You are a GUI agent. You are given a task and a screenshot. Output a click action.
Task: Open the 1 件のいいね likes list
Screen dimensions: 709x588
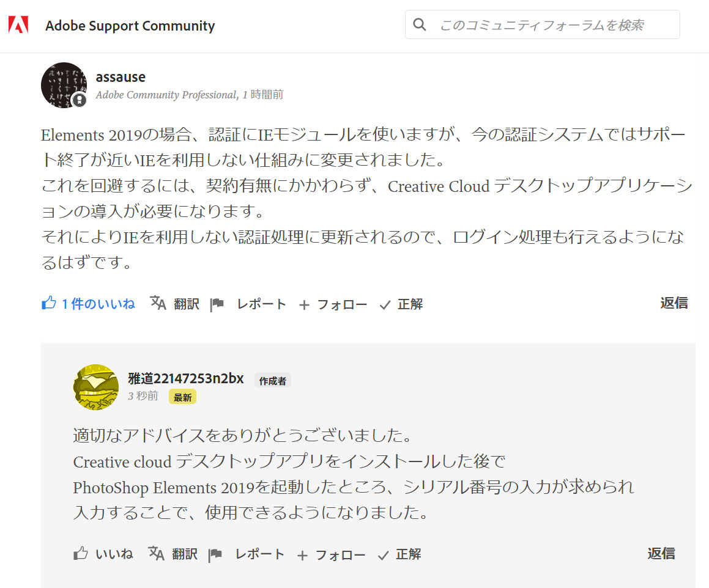pyautogui.click(x=98, y=304)
